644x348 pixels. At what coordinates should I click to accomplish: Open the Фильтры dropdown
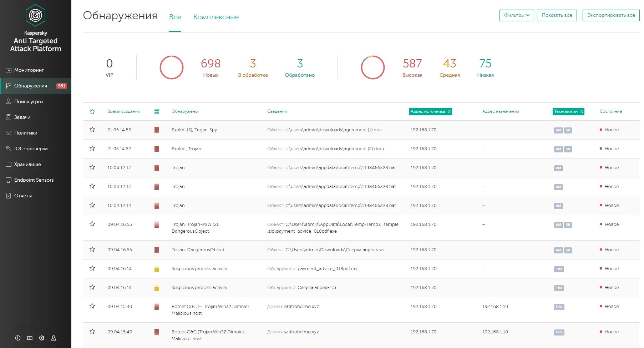517,15
